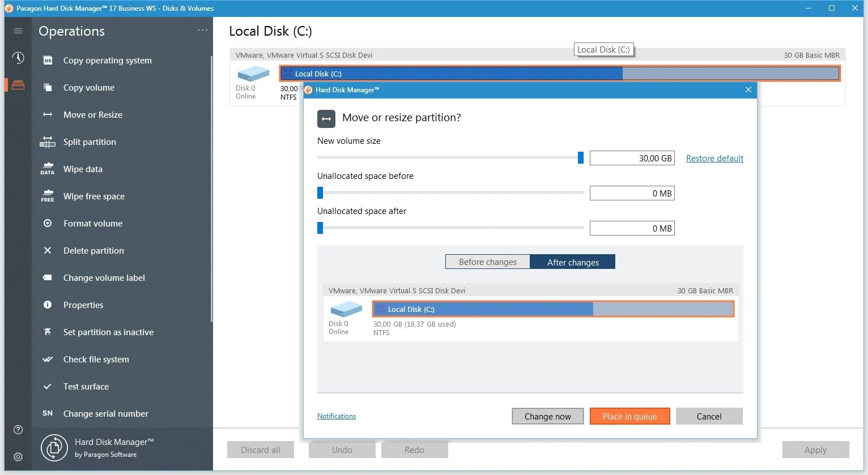Choose the Delete partition operation
The width and height of the screenshot is (868, 475).
pyautogui.click(x=93, y=251)
